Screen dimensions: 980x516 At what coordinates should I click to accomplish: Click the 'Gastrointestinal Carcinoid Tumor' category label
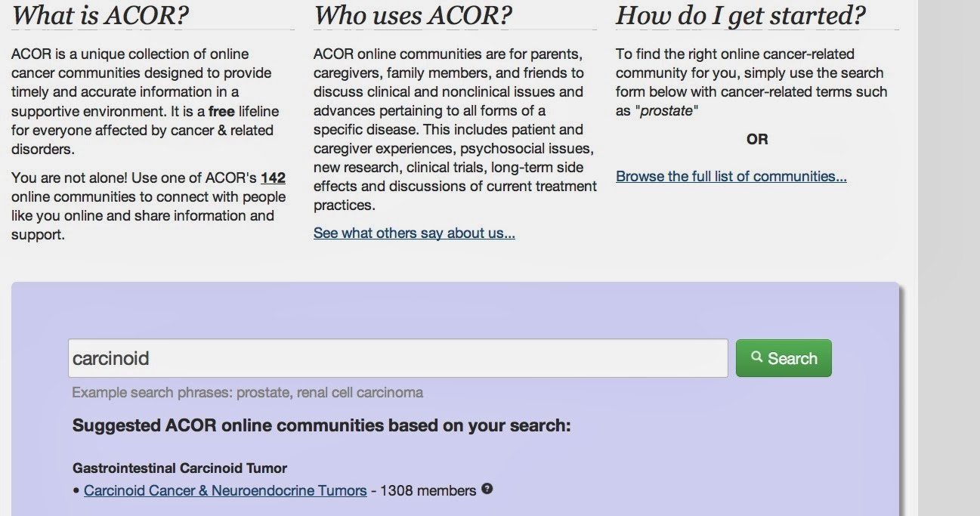(x=180, y=468)
